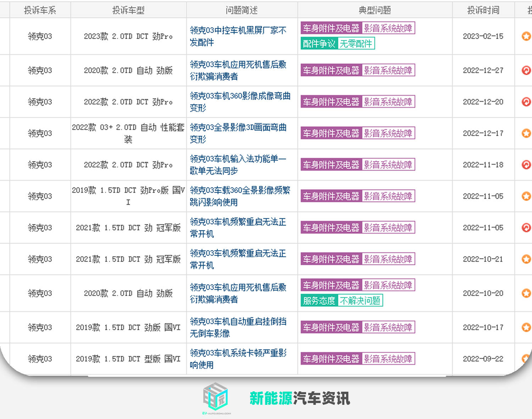Click the orange star icon in the 2022-12-17 row
The image size is (532, 419).
coord(526,133)
